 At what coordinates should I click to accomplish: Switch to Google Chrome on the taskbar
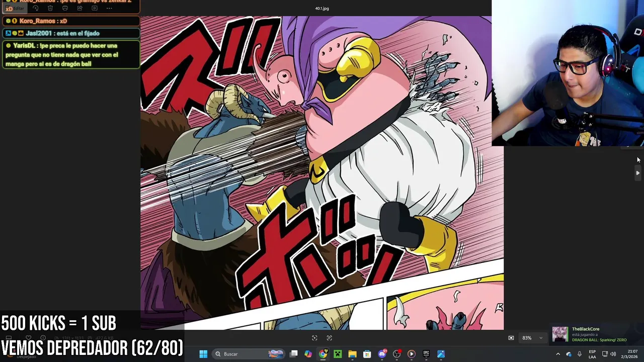[x=323, y=354]
